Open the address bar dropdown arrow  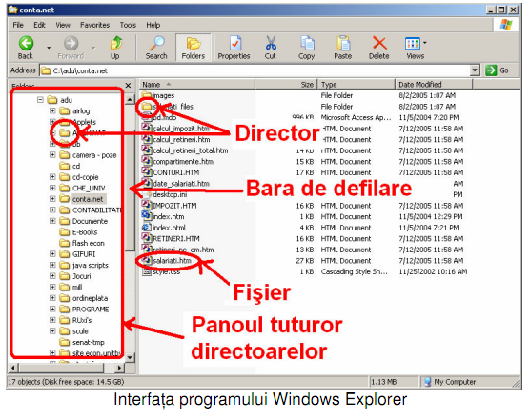(x=475, y=70)
